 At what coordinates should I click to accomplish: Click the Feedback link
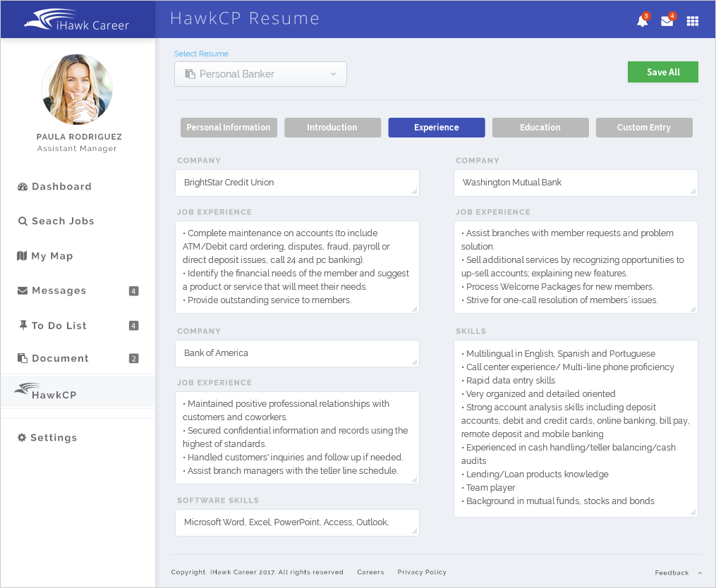pos(672,572)
